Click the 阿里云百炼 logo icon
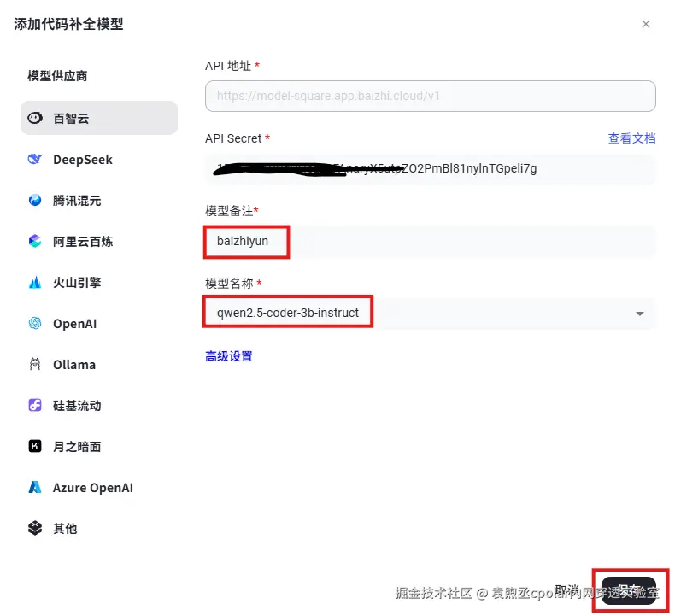The image size is (675, 616). click(x=35, y=241)
